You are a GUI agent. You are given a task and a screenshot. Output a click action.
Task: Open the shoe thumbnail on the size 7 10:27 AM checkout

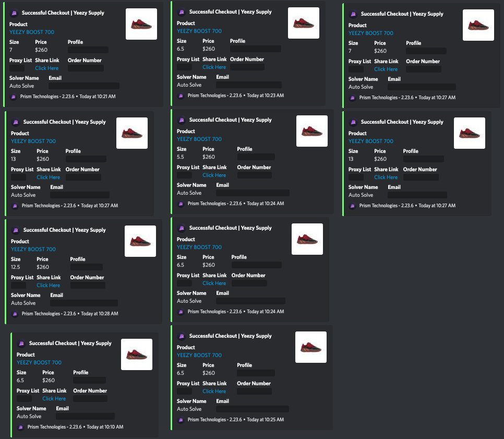[478, 25]
